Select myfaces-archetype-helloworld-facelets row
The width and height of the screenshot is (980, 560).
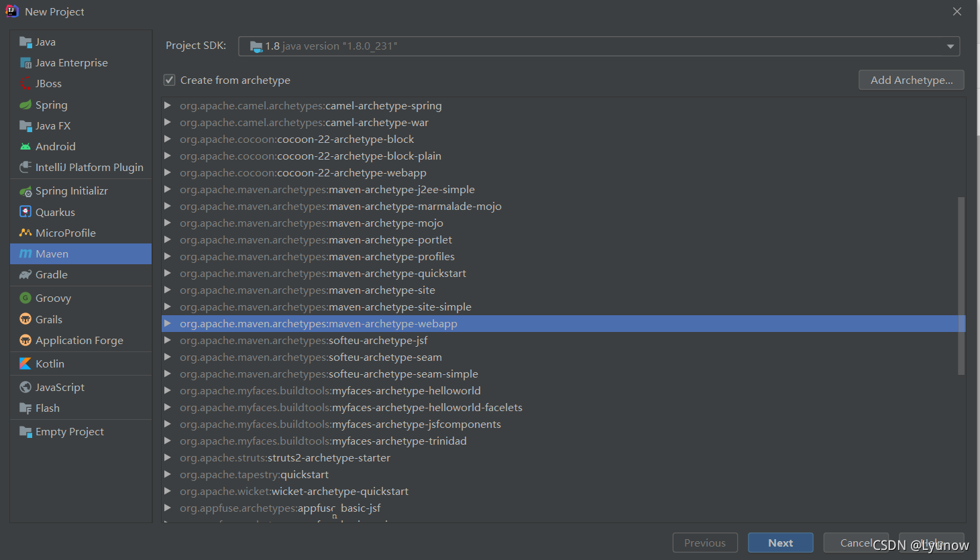[563, 408]
